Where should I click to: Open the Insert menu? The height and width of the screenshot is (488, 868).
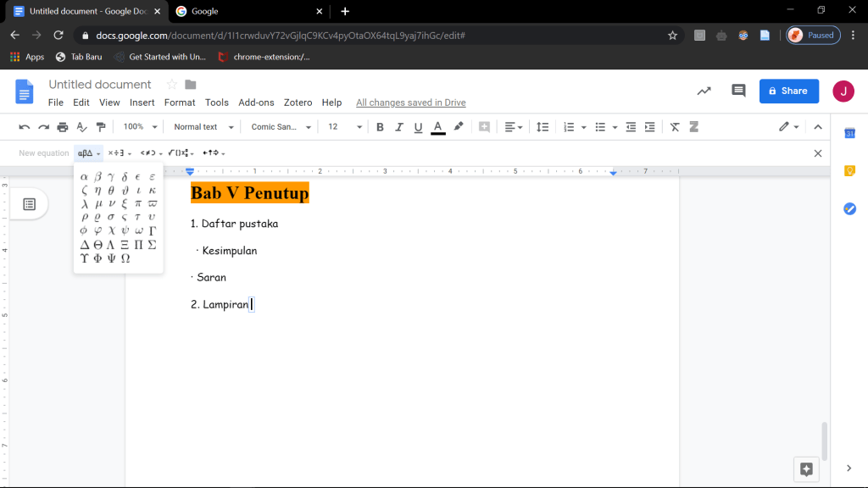tap(142, 103)
